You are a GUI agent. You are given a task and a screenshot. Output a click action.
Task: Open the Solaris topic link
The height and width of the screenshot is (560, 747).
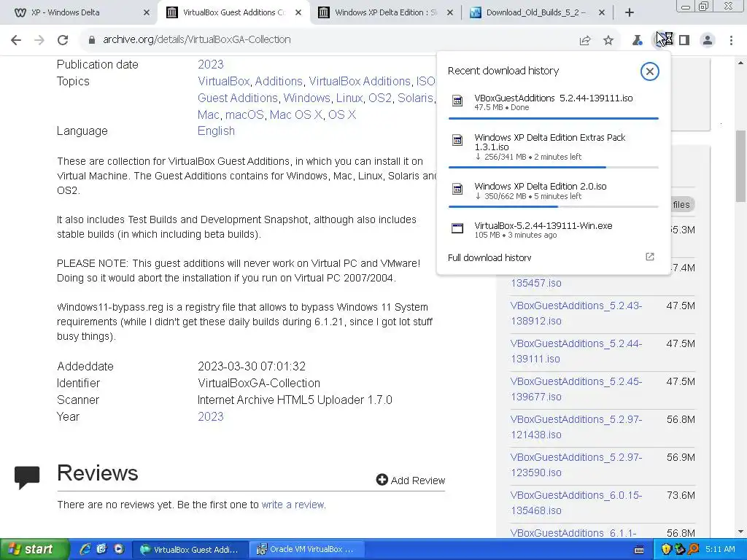click(415, 98)
